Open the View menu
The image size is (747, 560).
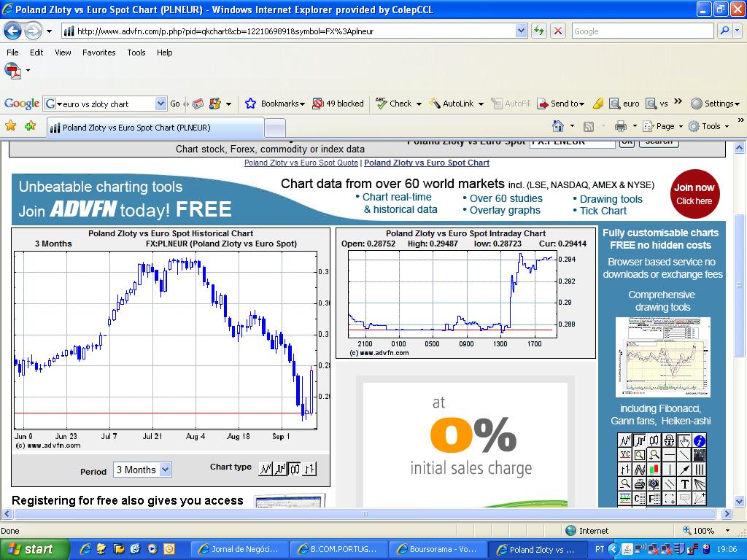coord(63,52)
